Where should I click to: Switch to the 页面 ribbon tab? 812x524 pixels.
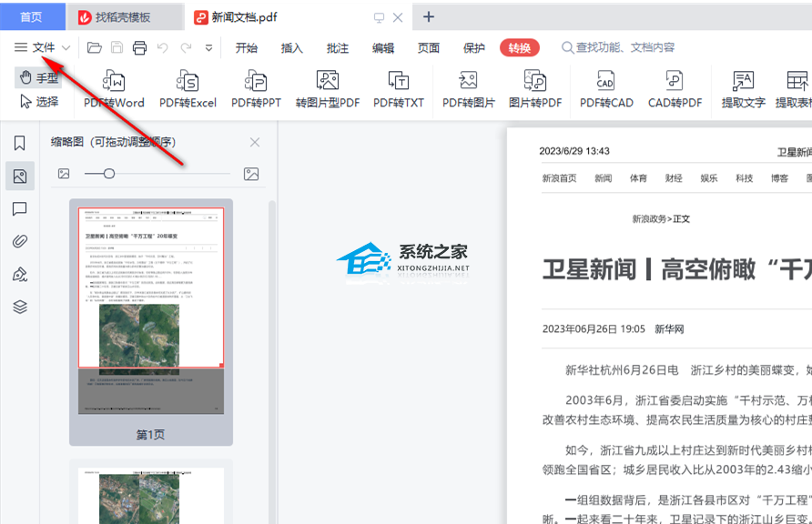(429, 48)
